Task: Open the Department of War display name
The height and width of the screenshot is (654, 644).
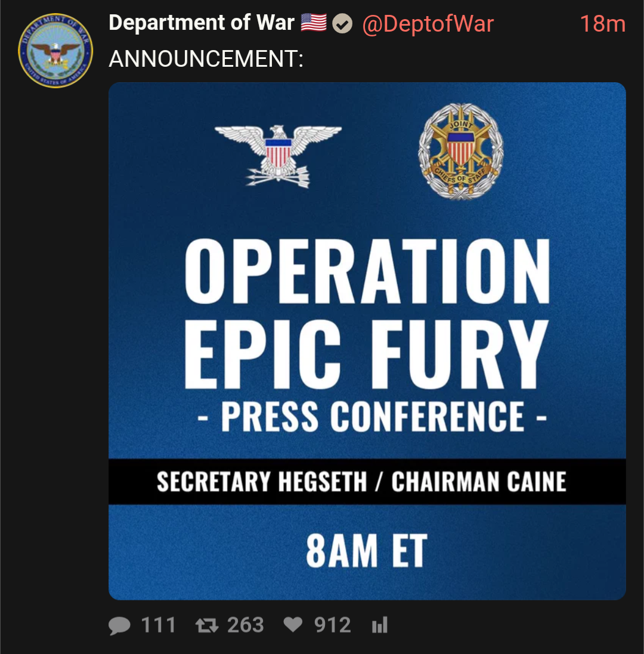Action: click(202, 23)
